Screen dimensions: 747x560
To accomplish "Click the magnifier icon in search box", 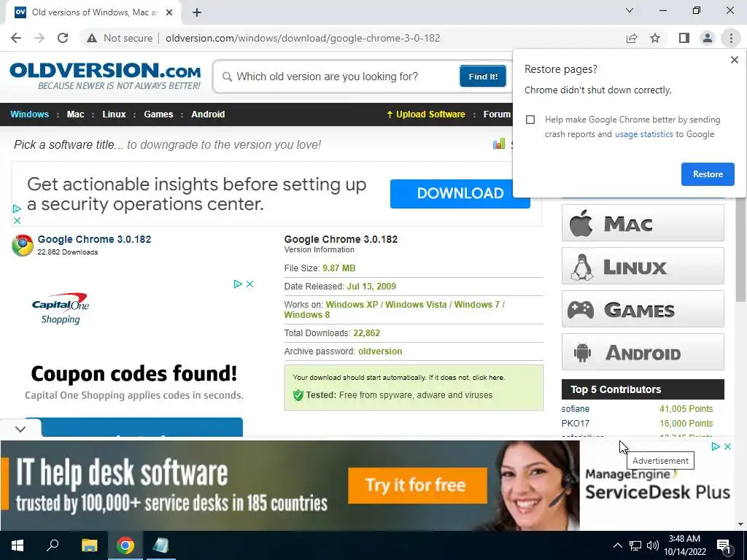I will (228, 77).
